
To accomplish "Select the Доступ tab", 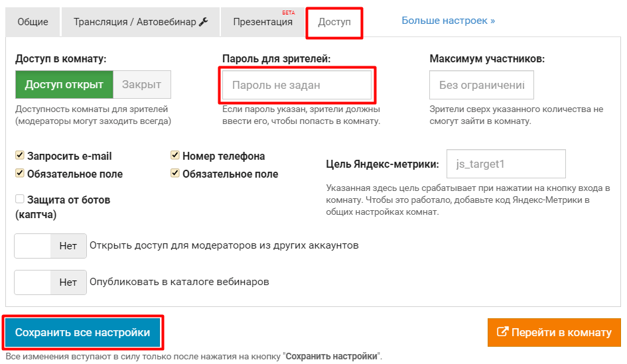I will [334, 23].
